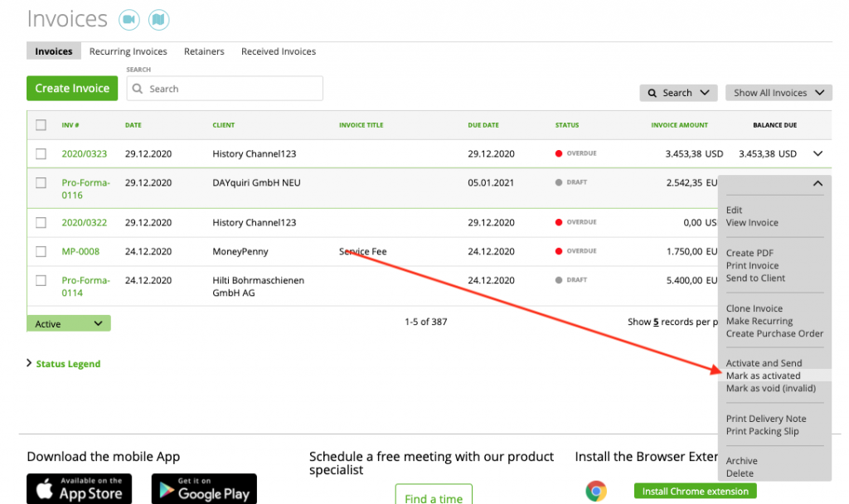Check the checkbox for invoice 2020/0323
Image resolution: width=849 pixels, height=504 pixels.
[41, 153]
